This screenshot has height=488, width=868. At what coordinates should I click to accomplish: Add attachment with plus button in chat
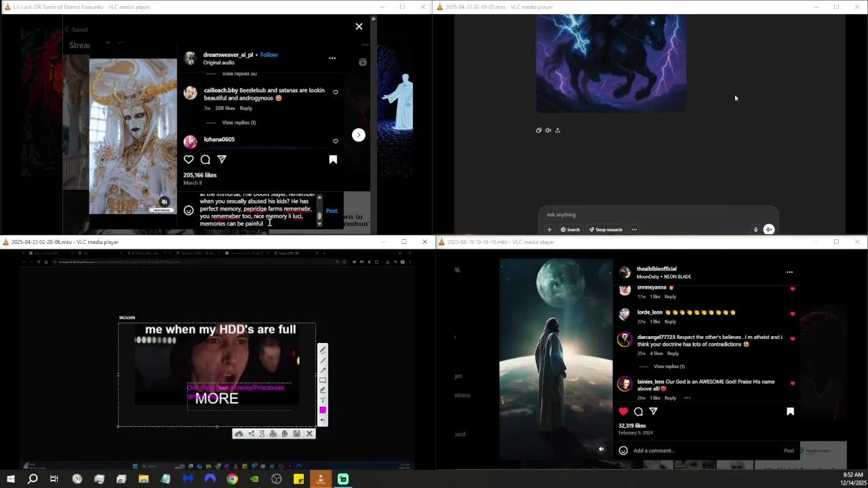[x=549, y=230]
